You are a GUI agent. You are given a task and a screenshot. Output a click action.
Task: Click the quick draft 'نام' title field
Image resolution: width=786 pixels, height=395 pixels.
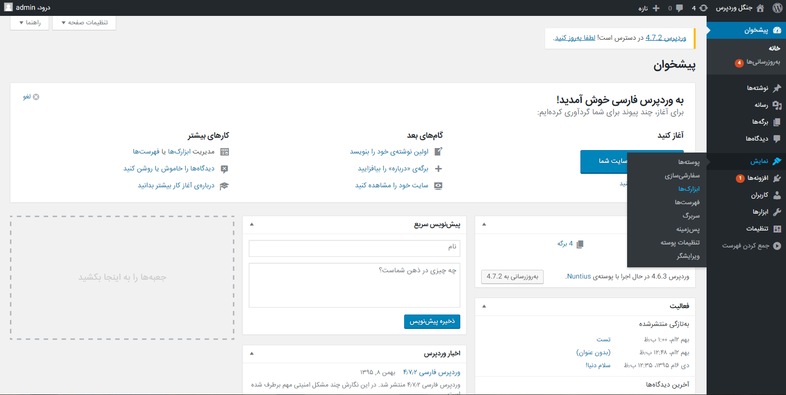(354, 248)
